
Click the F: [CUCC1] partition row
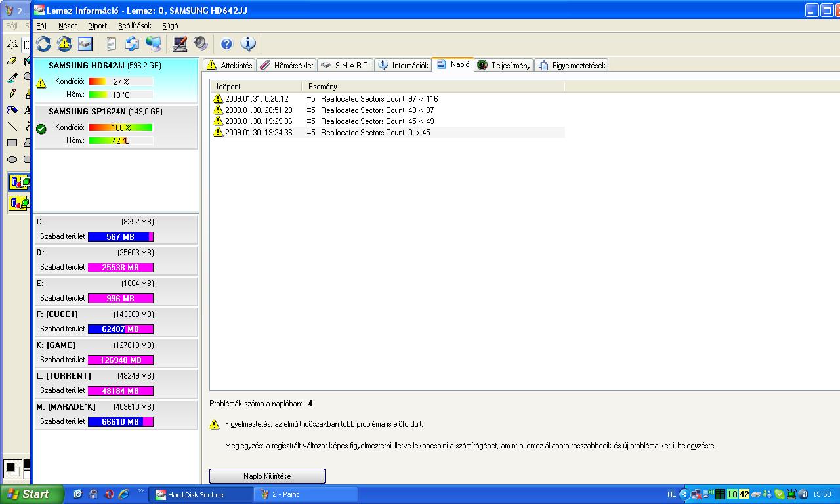click(115, 322)
